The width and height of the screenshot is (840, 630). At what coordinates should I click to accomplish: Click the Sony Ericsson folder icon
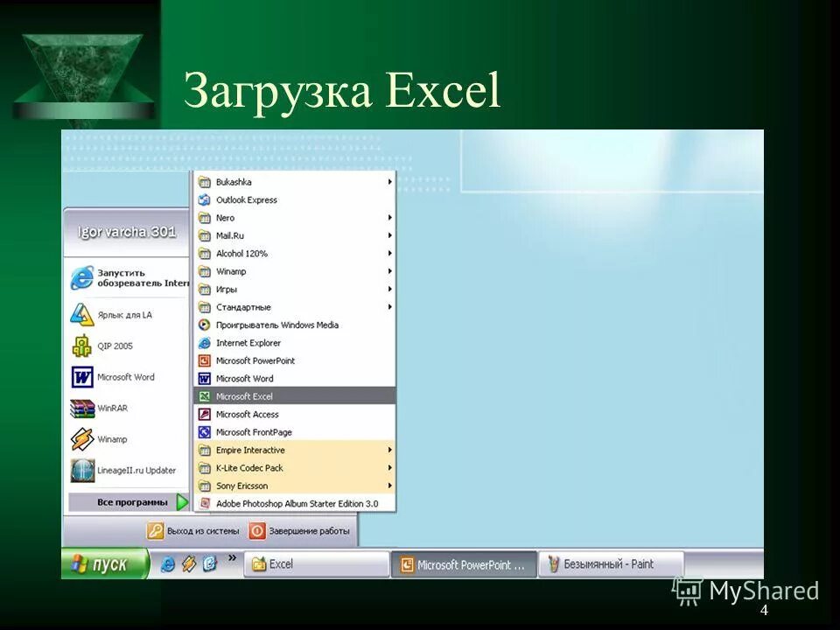point(204,486)
